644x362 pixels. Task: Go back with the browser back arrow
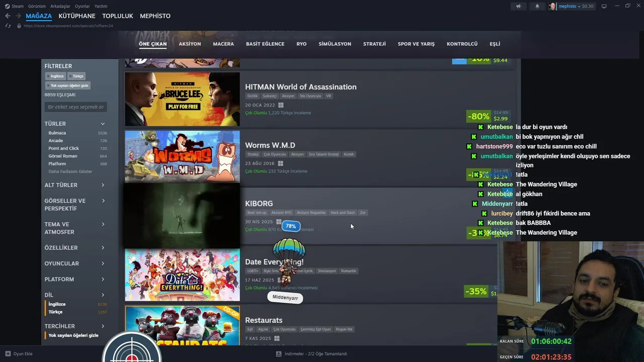[x=8, y=16]
